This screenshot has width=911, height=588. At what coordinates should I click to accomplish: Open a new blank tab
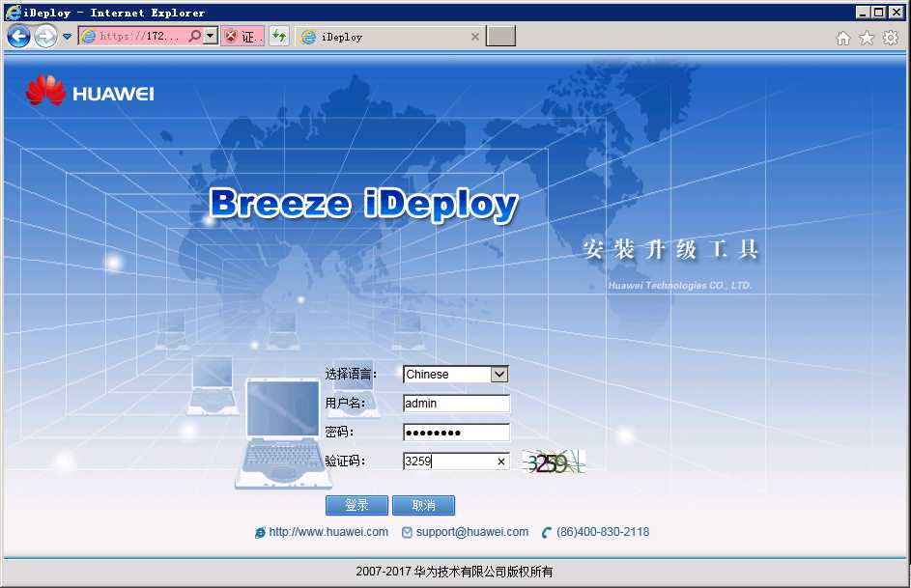coord(500,36)
